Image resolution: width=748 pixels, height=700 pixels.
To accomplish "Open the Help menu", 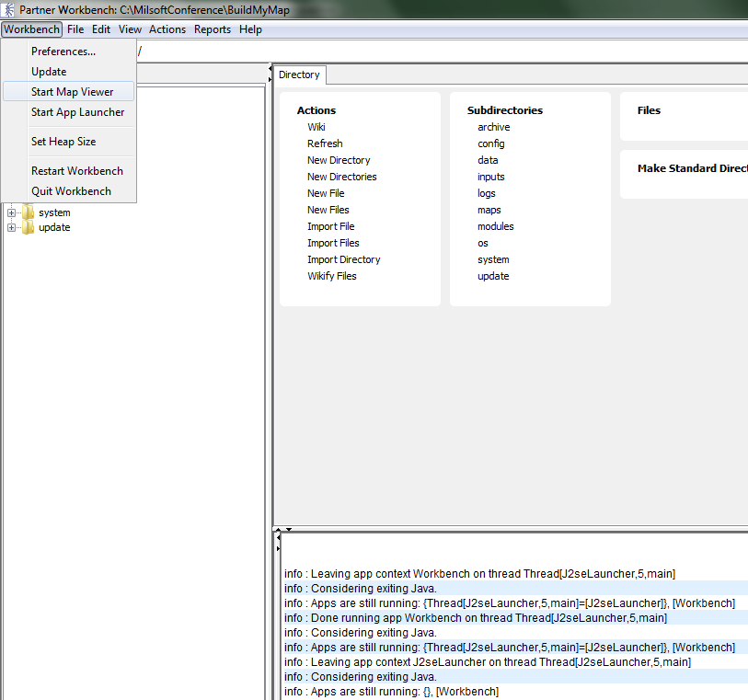I will [250, 29].
